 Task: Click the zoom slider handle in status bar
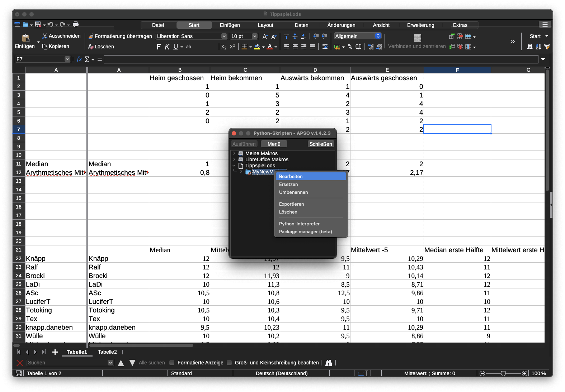click(x=503, y=373)
